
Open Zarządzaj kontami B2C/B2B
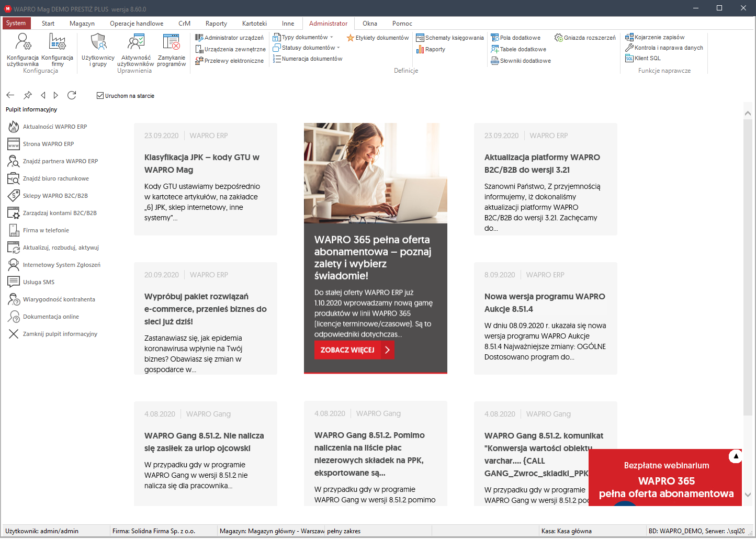[x=52, y=213]
